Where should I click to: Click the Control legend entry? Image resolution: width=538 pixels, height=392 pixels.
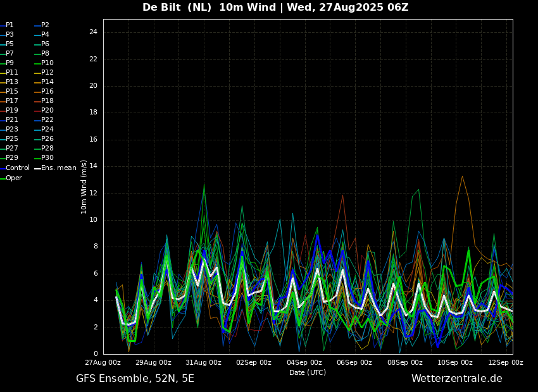[x=15, y=168]
